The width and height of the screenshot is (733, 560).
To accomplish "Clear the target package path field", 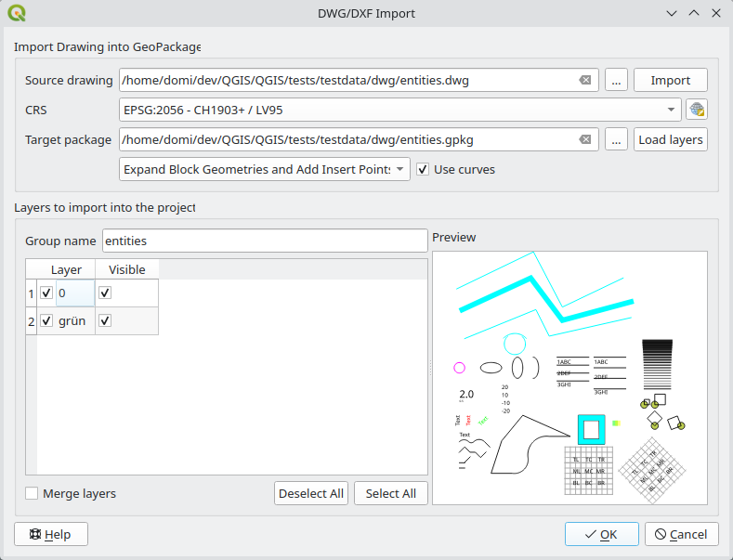I will pos(585,140).
